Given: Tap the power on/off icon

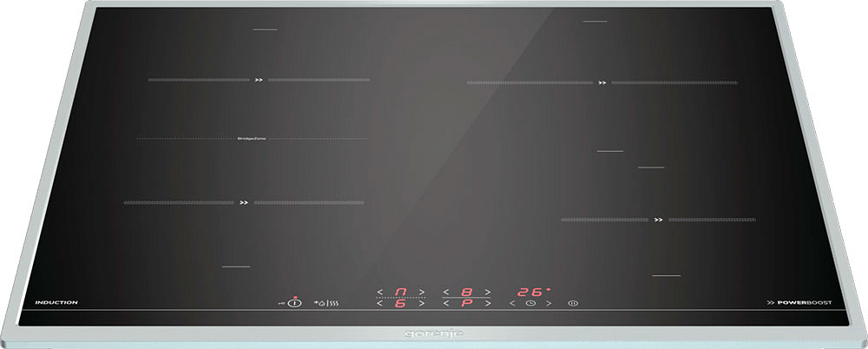Looking at the screenshot, I should click(297, 302).
